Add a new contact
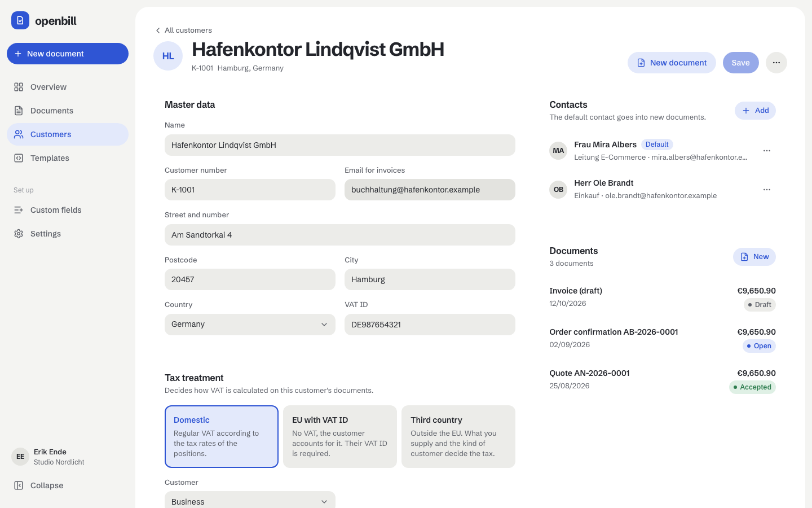The image size is (812, 508). click(x=755, y=111)
